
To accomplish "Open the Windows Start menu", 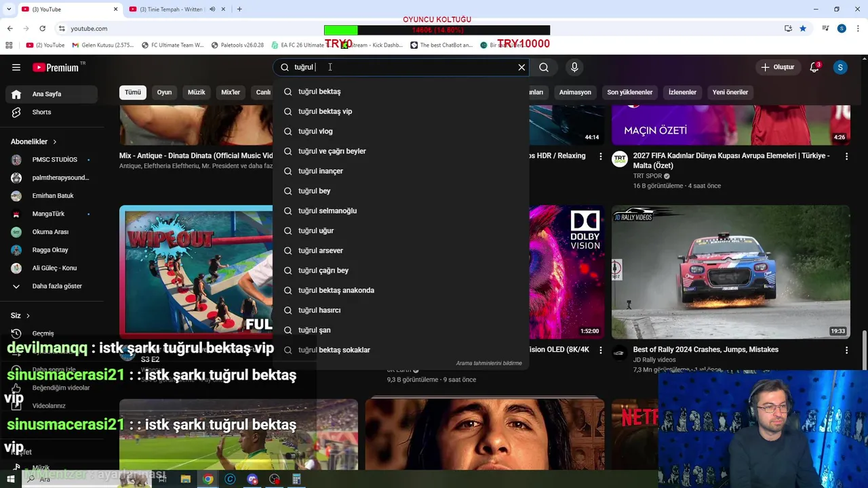I will (10, 479).
